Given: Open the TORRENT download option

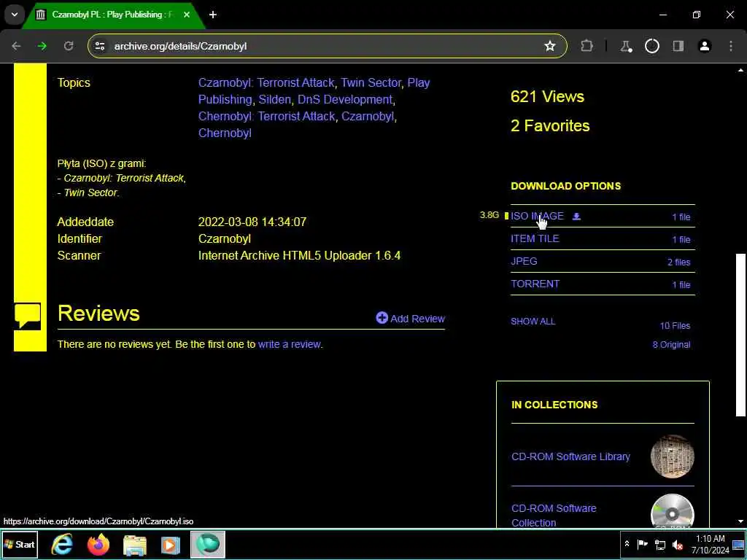Looking at the screenshot, I should click(535, 284).
